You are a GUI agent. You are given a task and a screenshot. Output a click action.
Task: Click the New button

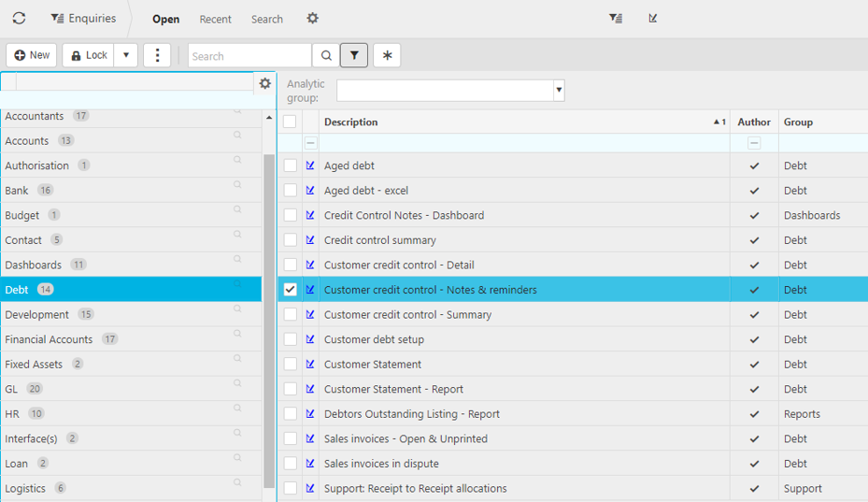(x=31, y=55)
